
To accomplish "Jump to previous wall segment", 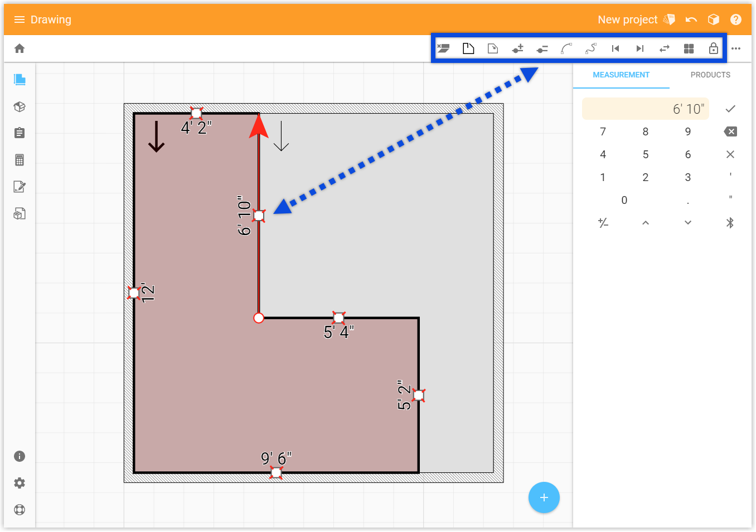I will (616, 48).
